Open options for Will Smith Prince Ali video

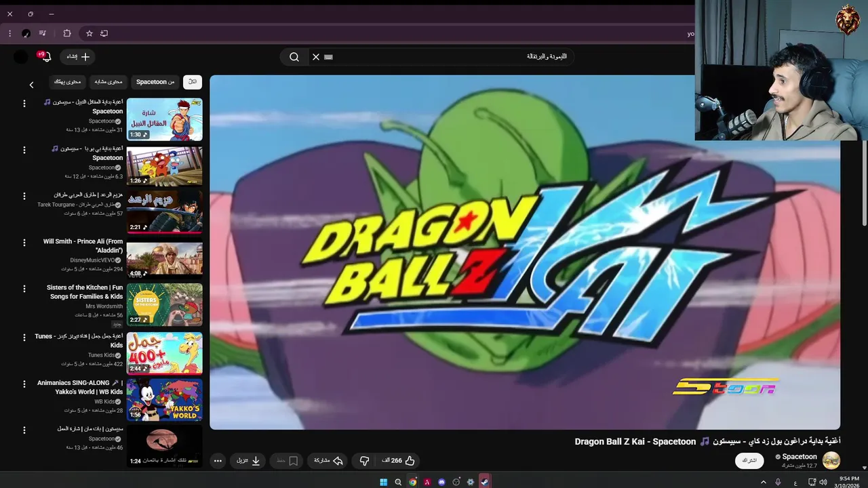24,243
